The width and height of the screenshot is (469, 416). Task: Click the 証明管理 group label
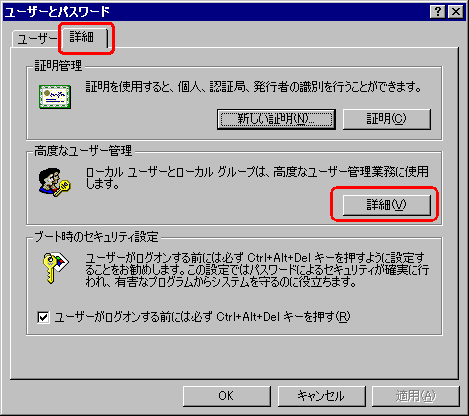[58, 65]
